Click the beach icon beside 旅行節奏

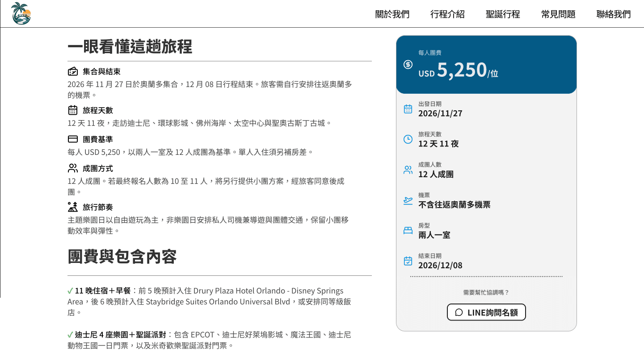[x=73, y=207]
